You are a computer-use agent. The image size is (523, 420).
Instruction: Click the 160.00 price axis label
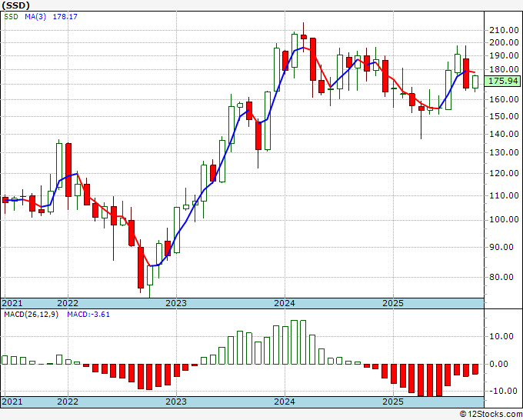(504, 99)
